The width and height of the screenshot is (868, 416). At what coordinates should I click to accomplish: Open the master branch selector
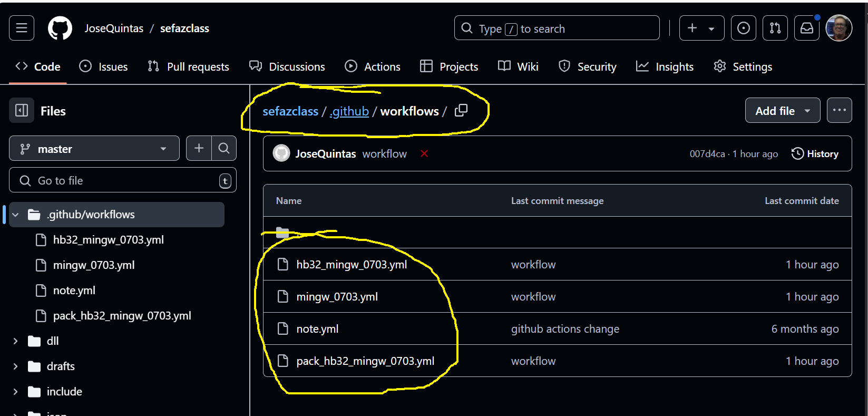coord(94,149)
